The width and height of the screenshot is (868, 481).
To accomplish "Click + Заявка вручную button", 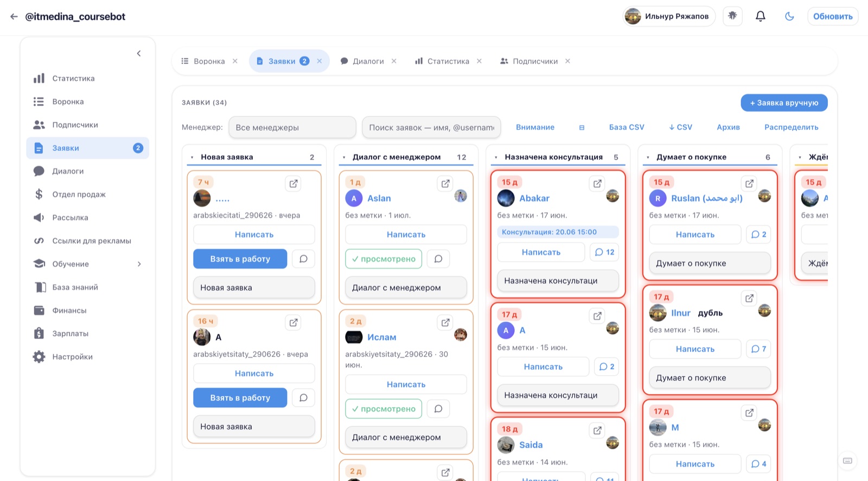I will [x=784, y=103].
